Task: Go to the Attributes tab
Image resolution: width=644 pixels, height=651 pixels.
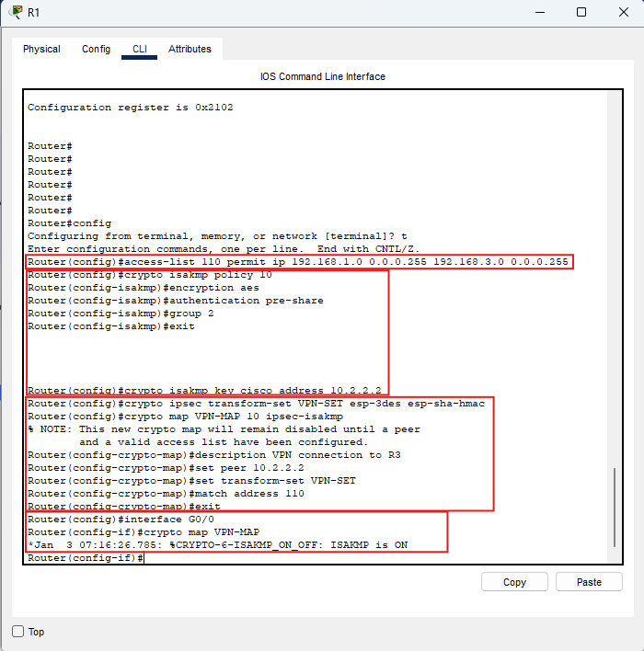Action: 190,49
